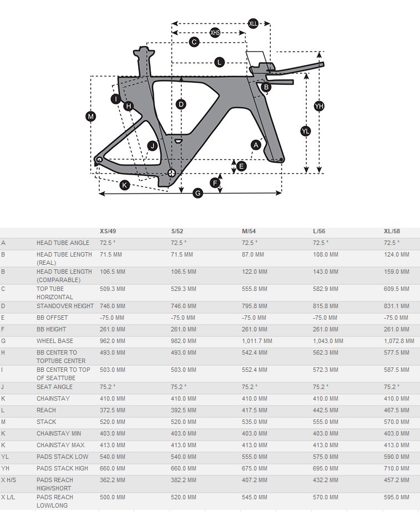The image size is (420, 532).
Task: Select BB CENTER TO TOP OF SEATTUBE label
Action: (63, 374)
